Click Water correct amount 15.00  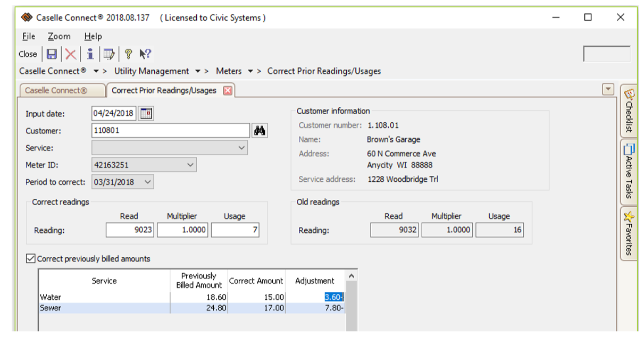[256, 298]
